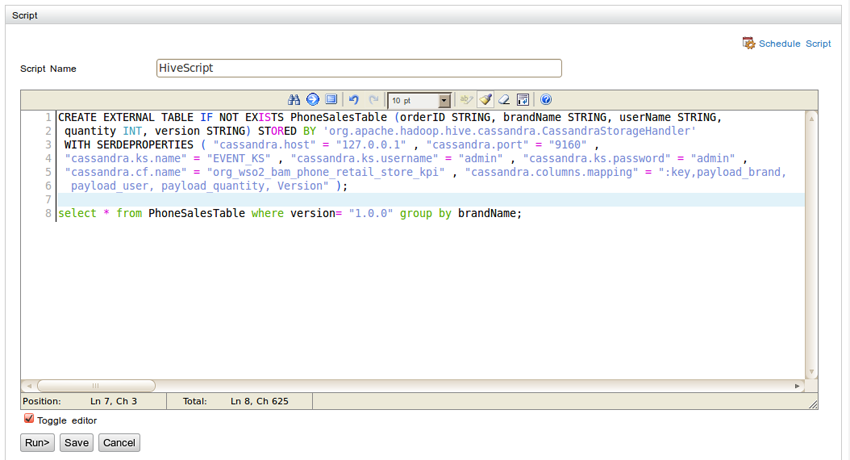Undo the last edit
This screenshot has height=460, width=850.
click(354, 100)
